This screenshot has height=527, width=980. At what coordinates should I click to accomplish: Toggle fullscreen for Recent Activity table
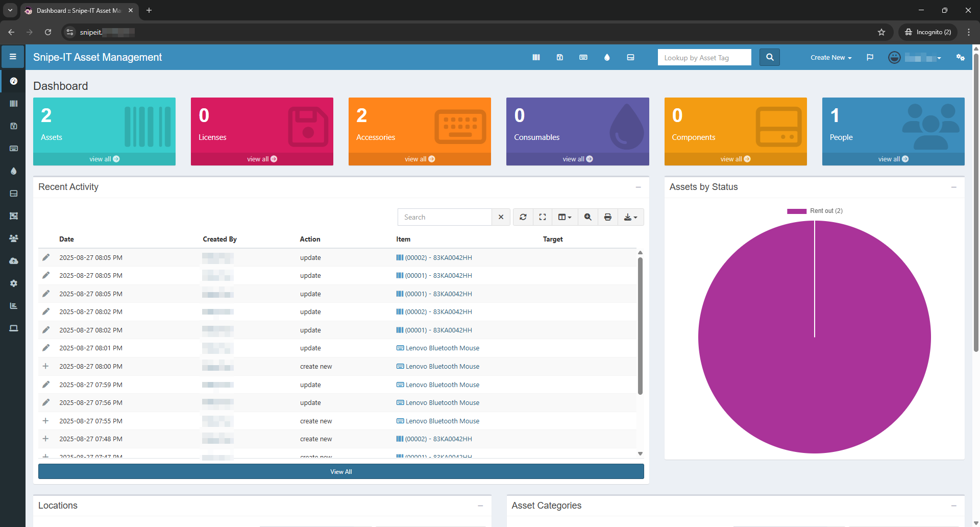point(543,217)
